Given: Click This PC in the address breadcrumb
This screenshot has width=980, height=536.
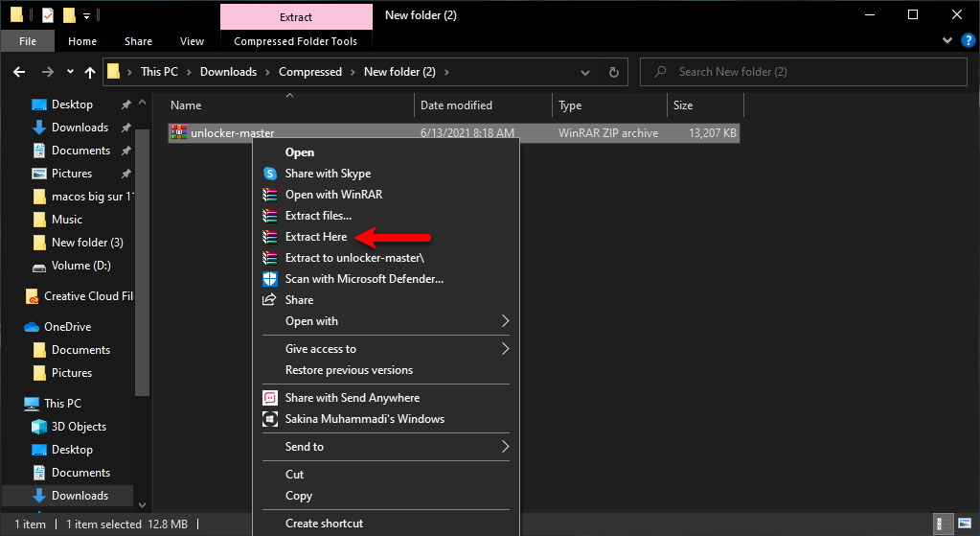Looking at the screenshot, I should [159, 72].
